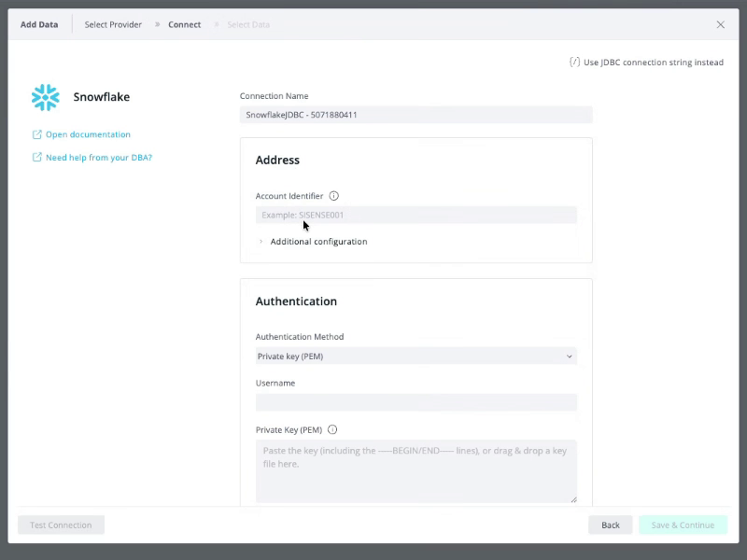Click Need help from your DBA link

(99, 157)
